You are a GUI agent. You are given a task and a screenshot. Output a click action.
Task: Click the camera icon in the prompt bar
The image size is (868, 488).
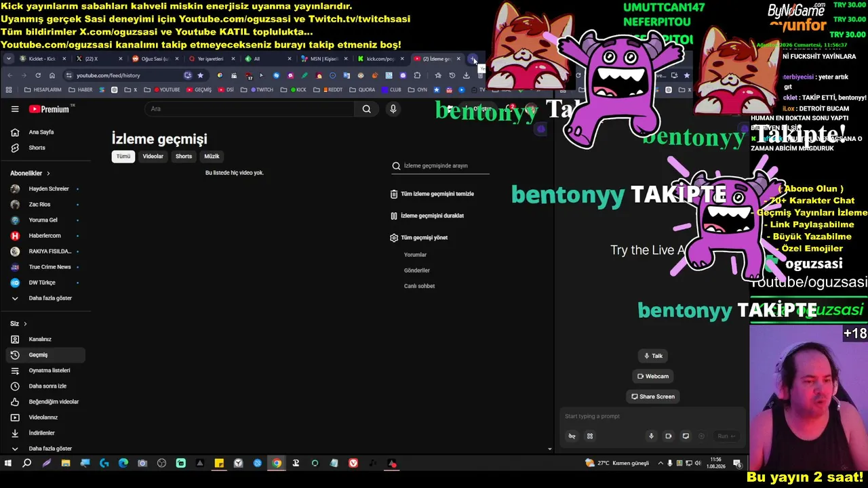[x=668, y=436]
